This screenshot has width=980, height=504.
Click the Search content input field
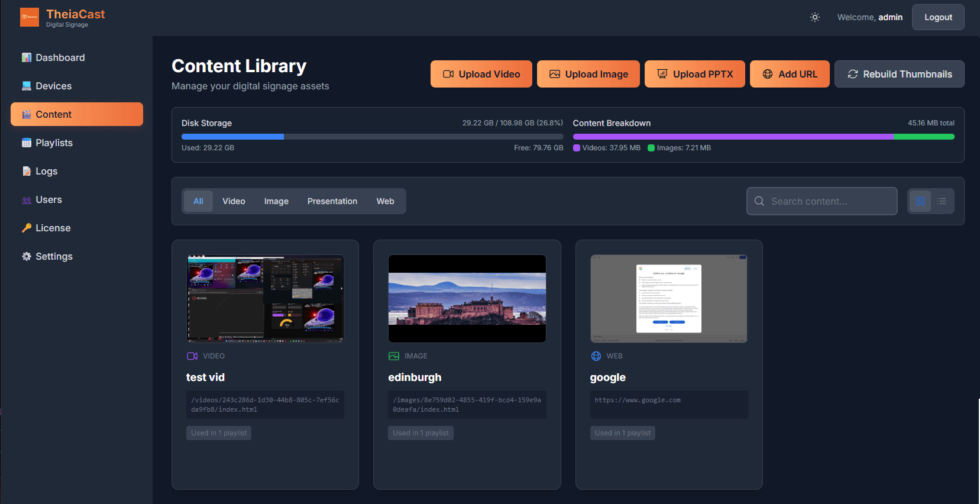tap(822, 201)
